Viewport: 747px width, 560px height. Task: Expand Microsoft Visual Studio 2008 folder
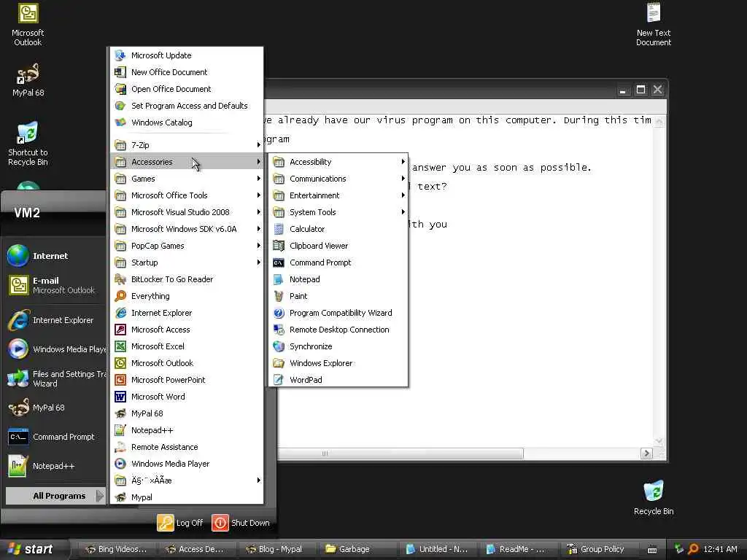point(186,212)
